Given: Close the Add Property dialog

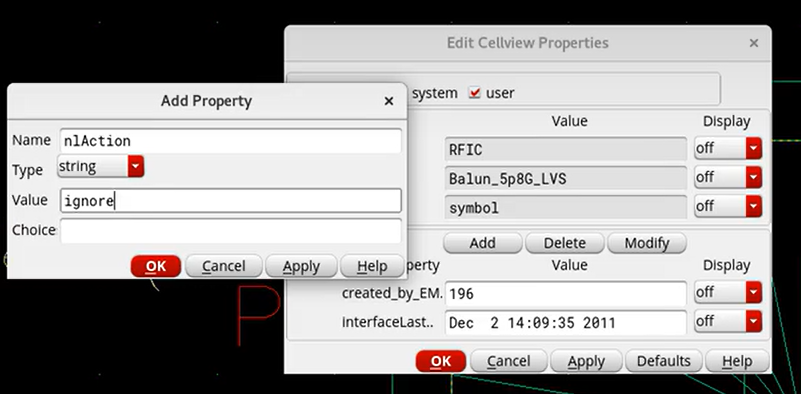Looking at the screenshot, I should click(389, 101).
